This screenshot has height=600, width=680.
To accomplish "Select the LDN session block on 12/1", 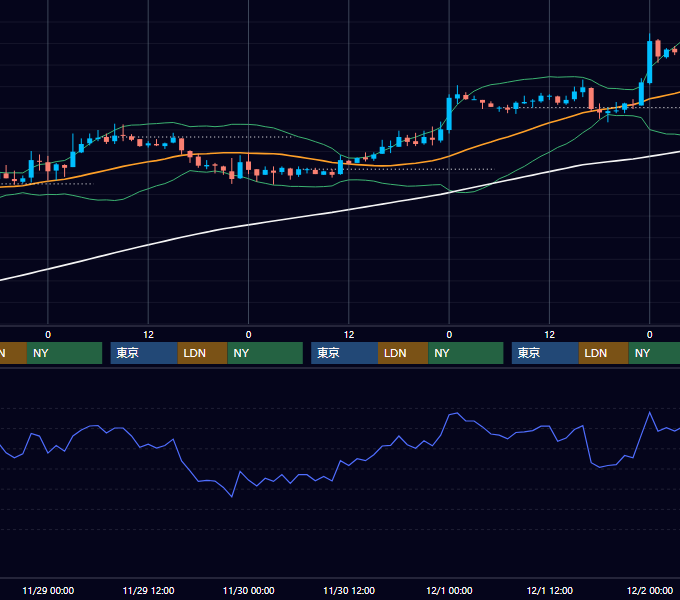I will (x=604, y=353).
